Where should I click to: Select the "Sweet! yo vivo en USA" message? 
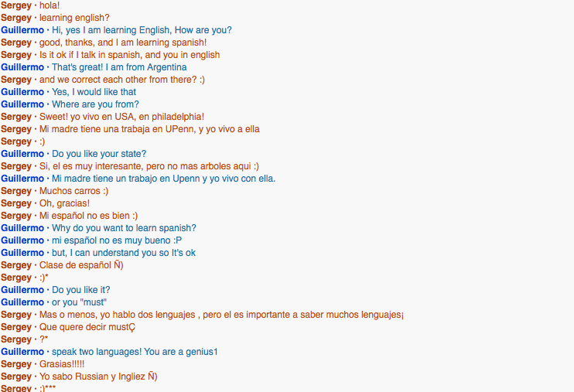[121, 117]
